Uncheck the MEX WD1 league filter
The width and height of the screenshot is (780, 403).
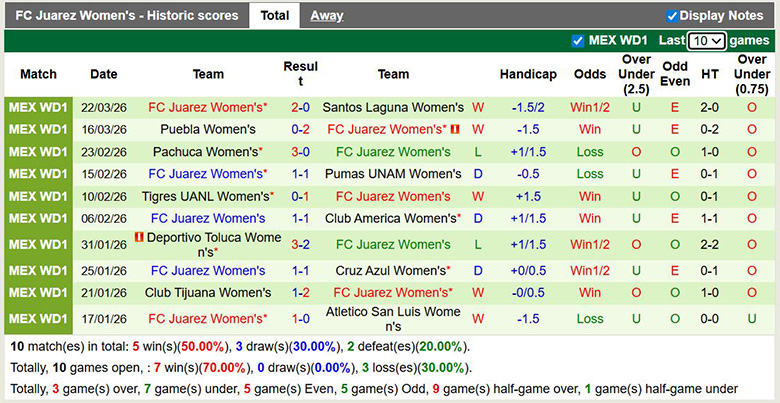(577, 41)
